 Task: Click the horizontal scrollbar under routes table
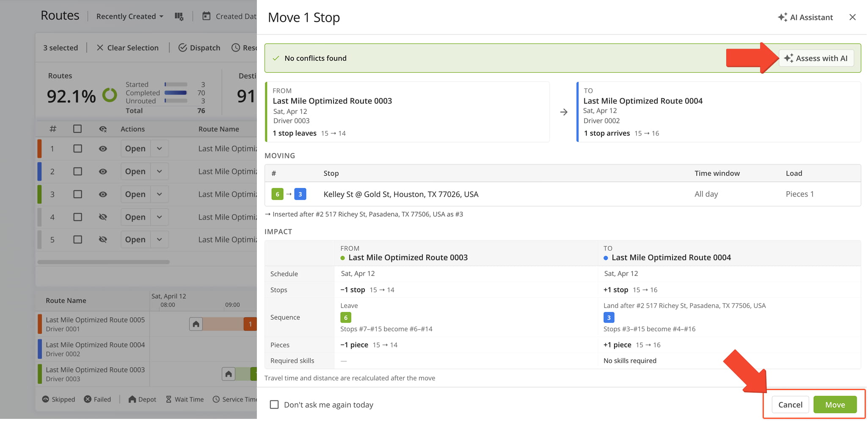(103, 262)
